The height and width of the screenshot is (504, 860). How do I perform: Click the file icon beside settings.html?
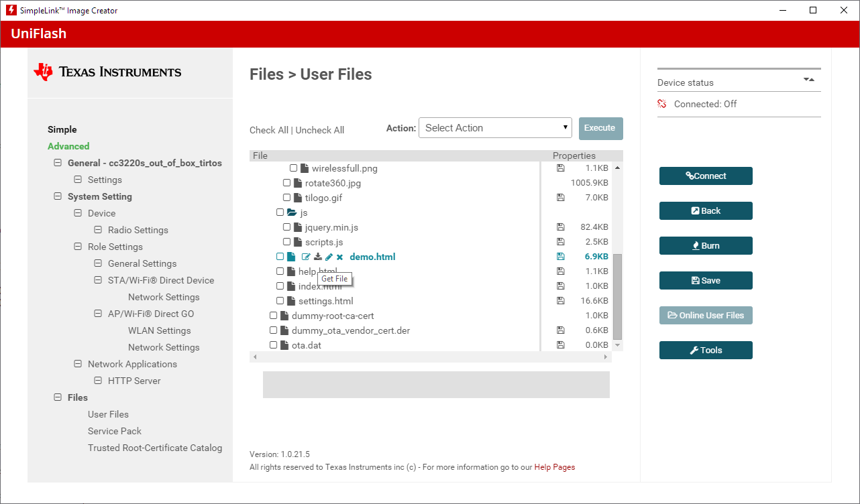tap(291, 301)
